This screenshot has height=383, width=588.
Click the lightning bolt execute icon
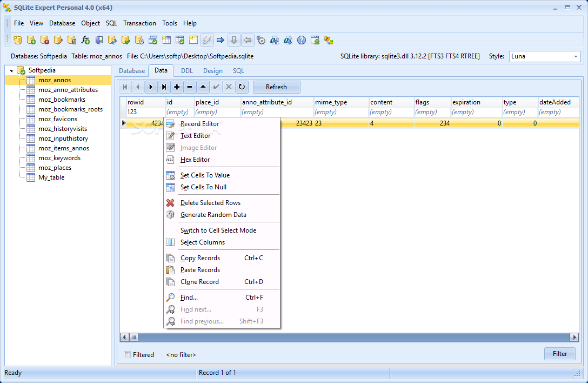(x=207, y=40)
